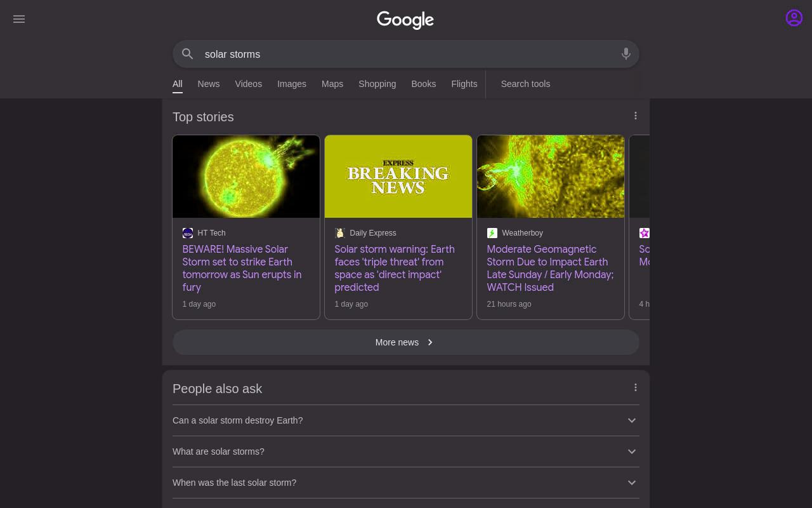
Task: Expand "Can a solar storm destroy Earth?"
Action: click(x=406, y=420)
